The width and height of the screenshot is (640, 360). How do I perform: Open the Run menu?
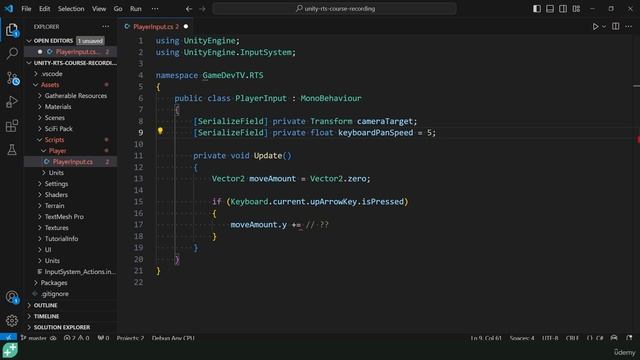click(x=136, y=9)
